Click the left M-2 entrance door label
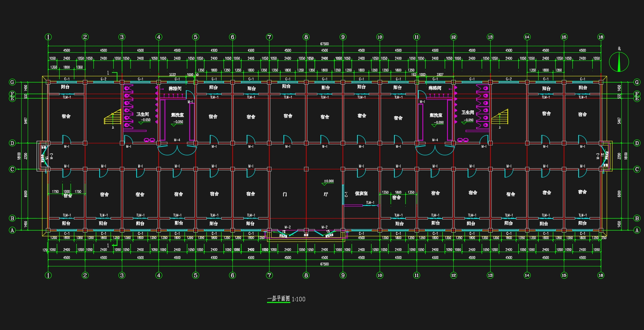Viewport: 644px width, 330px height. tap(288, 227)
